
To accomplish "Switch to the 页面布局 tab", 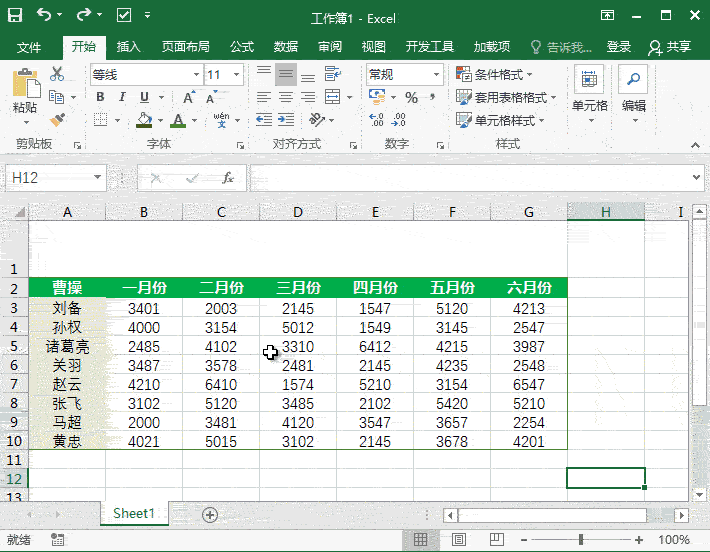I will 186,47.
